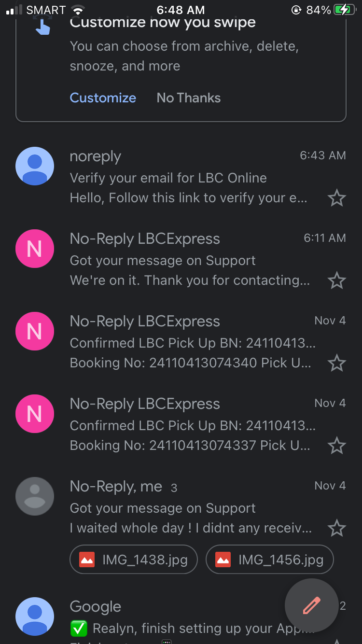This screenshot has width=362, height=644.
Task: Star the 6:11 AM LBCExpress Support email
Action: click(336, 280)
